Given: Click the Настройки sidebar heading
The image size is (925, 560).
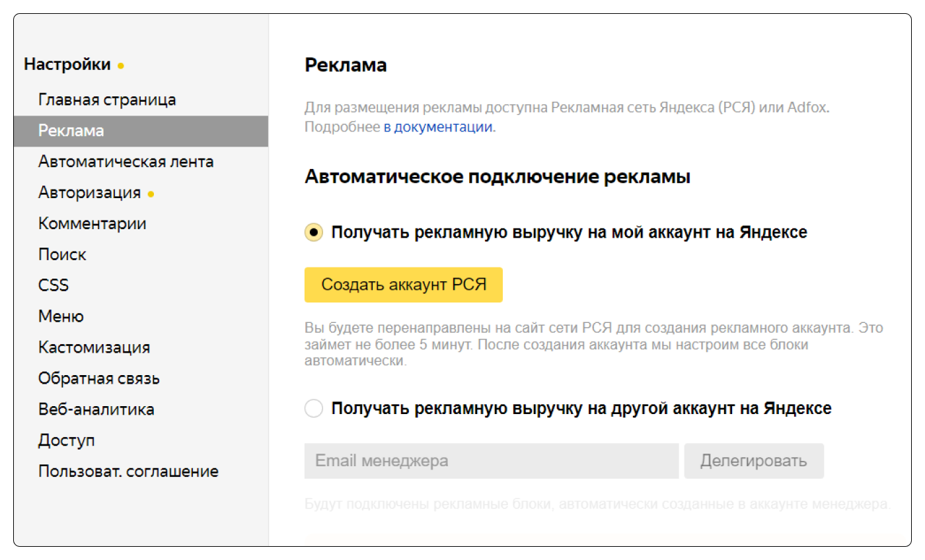Looking at the screenshot, I should [x=67, y=65].
